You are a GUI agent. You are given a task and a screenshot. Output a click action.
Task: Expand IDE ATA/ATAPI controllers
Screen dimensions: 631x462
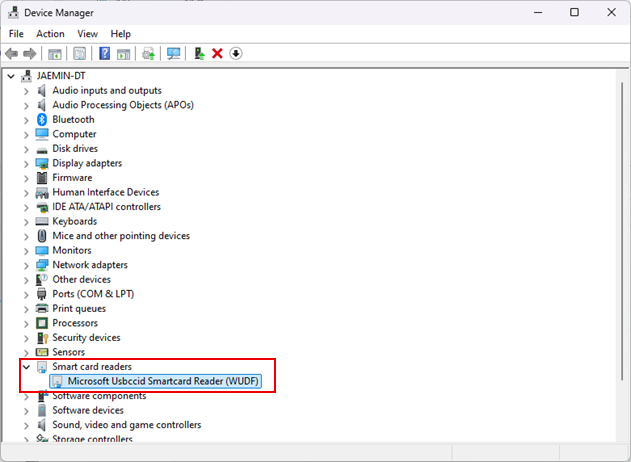(26, 208)
